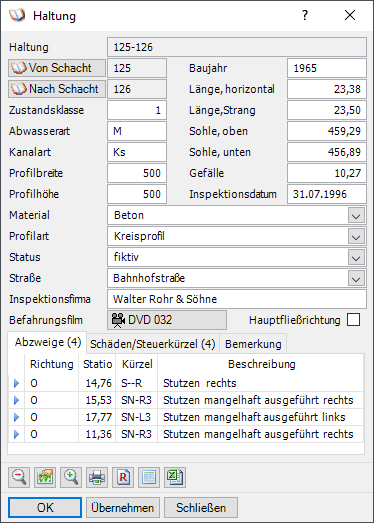This screenshot has height=523, width=374.
Task: Click the Inspektionsdatum field 31.07.1996
Action: click(327, 194)
